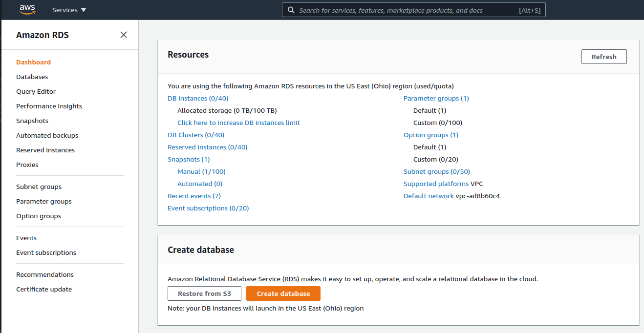Open Subnet groups in the sidebar
The width and height of the screenshot is (644, 333).
click(39, 187)
